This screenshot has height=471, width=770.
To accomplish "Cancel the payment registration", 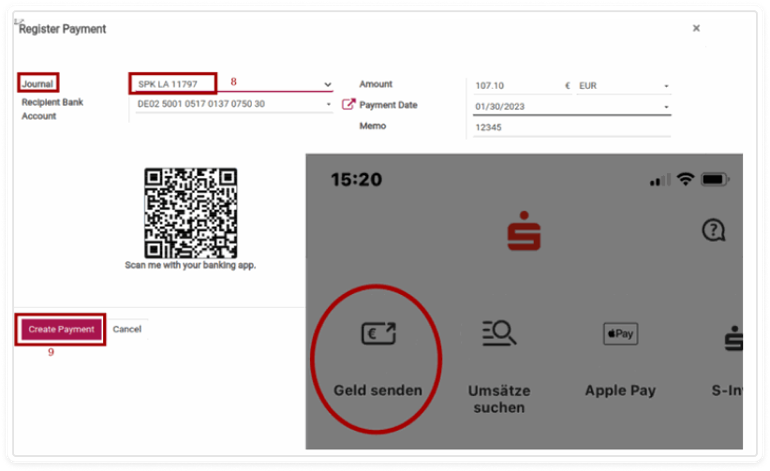I will tap(127, 329).
